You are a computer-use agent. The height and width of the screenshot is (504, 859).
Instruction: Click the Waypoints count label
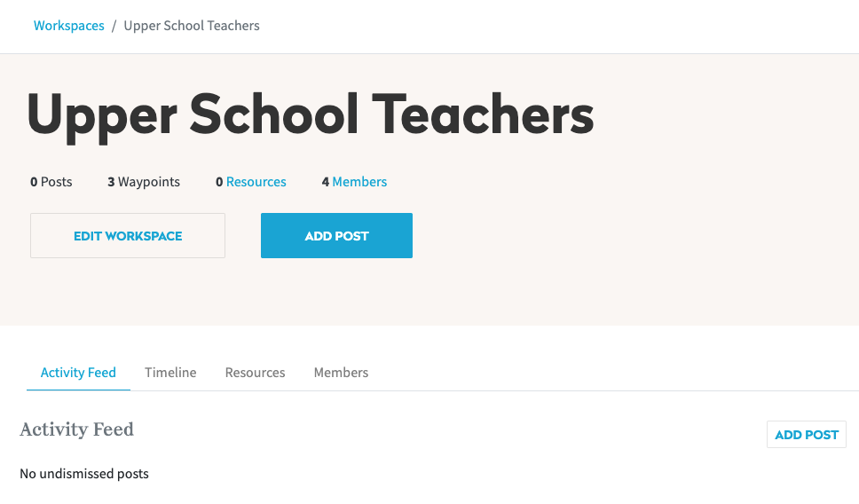pyautogui.click(x=144, y=182)
